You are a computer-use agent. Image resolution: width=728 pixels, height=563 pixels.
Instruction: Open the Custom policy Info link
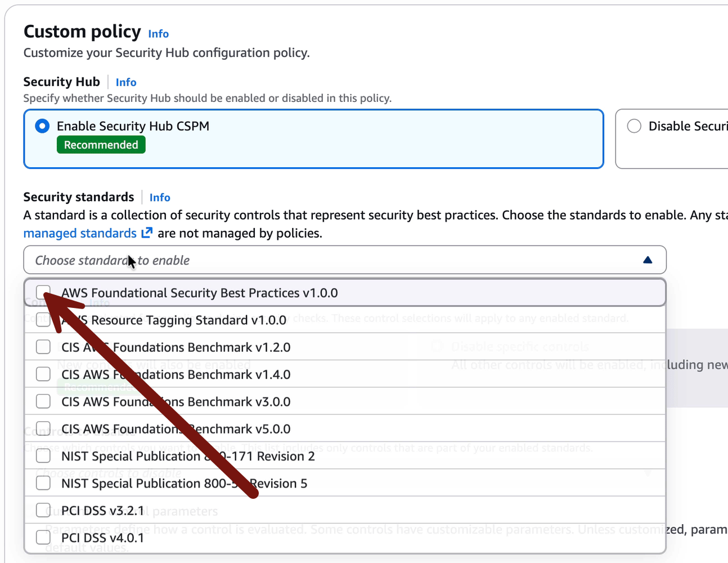click(x=158, y=34)
